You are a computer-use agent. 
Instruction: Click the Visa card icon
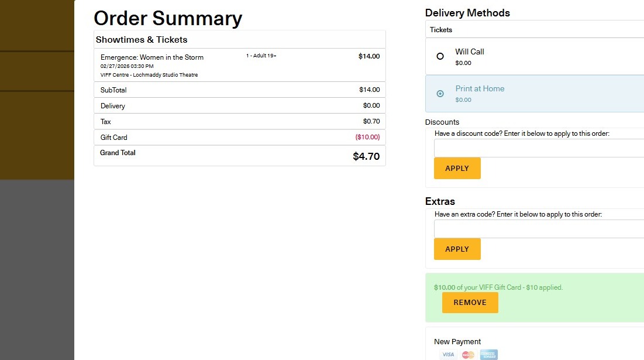tap(448, 354)
